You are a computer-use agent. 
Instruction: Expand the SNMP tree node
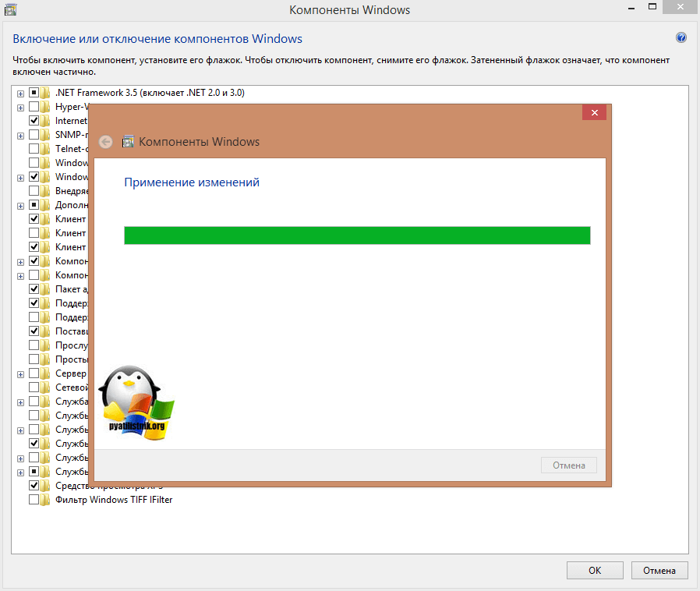click(x=20, y=136)
